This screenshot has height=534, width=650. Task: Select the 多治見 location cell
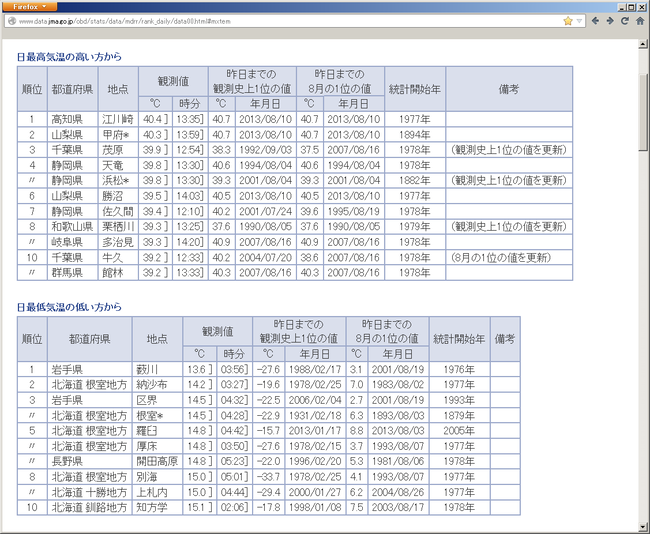(x=118, y=242)
